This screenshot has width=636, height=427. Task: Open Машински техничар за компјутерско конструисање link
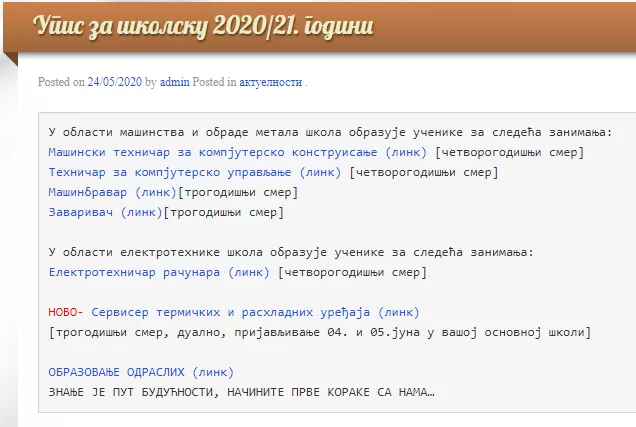pos(238,152)
